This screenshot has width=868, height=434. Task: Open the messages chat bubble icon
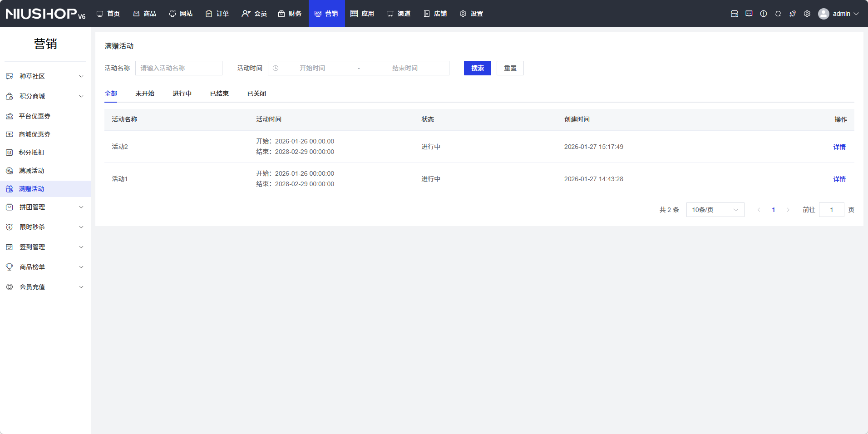[x=749, y=14]
